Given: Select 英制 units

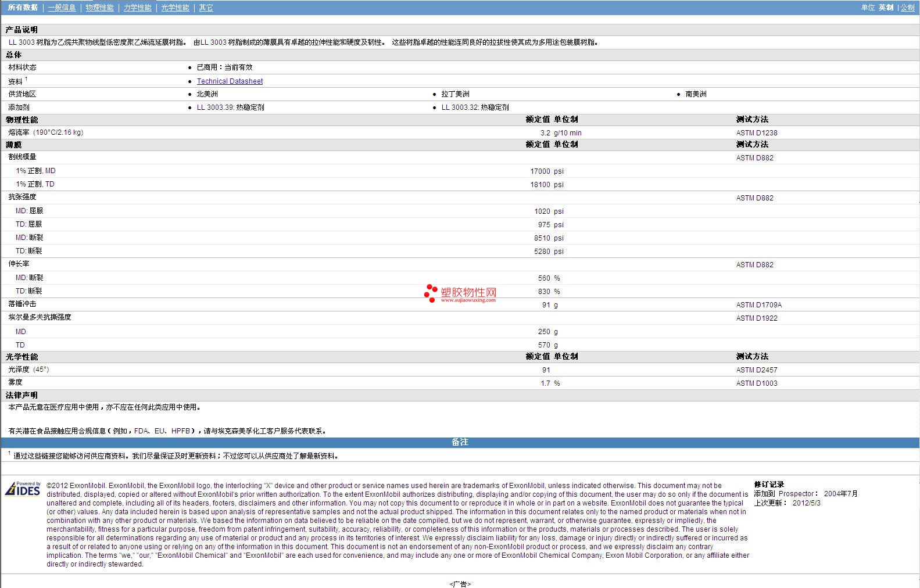Looking at the screenshot, I should [x=886, y=8].
